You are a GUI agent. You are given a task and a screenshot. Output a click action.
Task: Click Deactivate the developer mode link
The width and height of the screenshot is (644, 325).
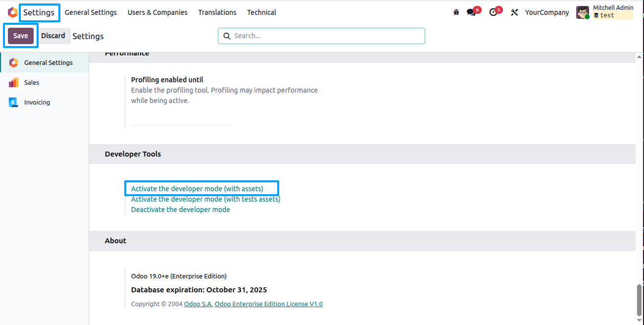181,210
